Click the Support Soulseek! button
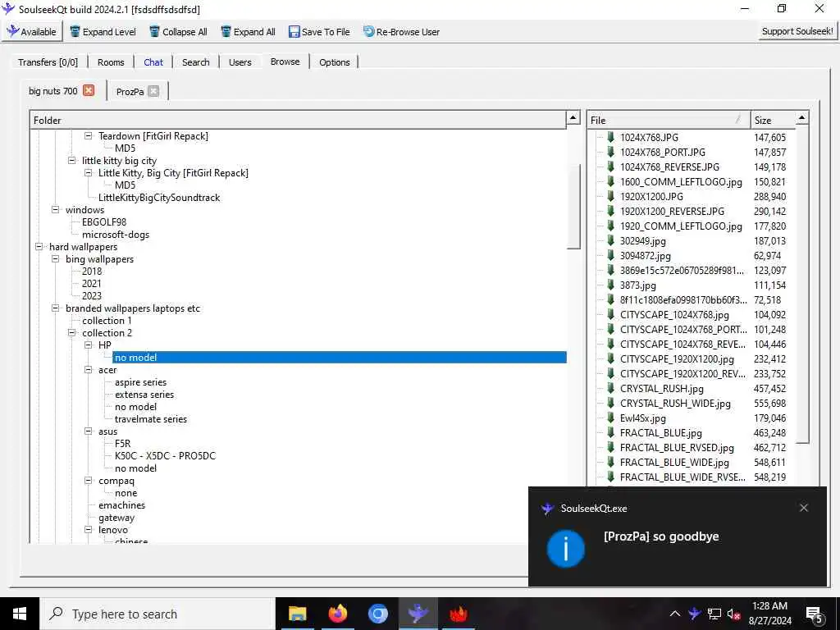840x630 pixels. coord(797,31)
